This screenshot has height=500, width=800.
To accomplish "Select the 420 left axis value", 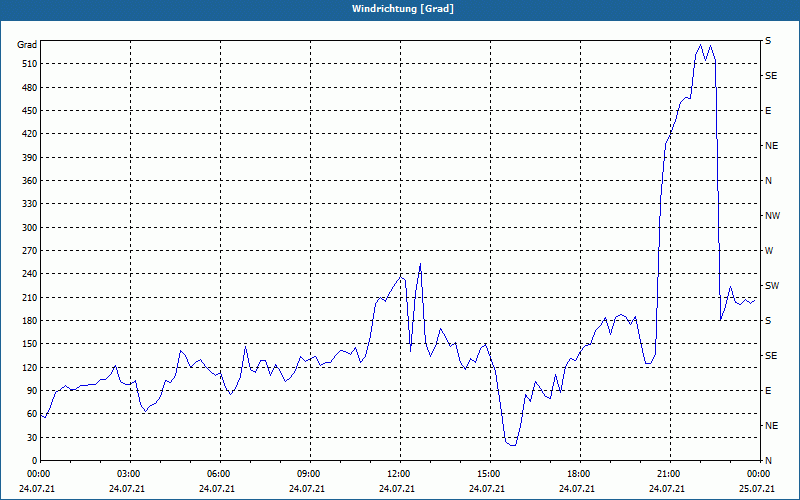I will coord(29,134).
